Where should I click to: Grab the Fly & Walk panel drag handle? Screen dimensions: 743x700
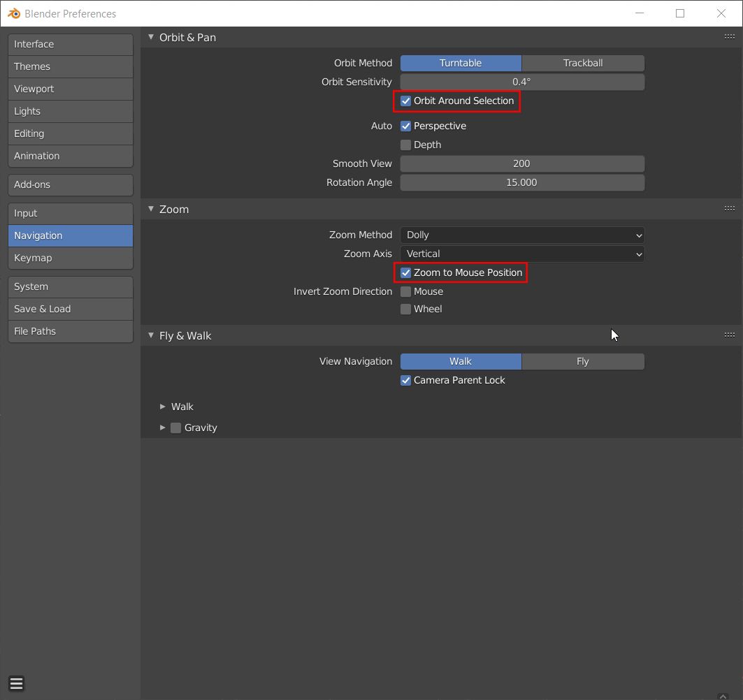tap(729, 335)
